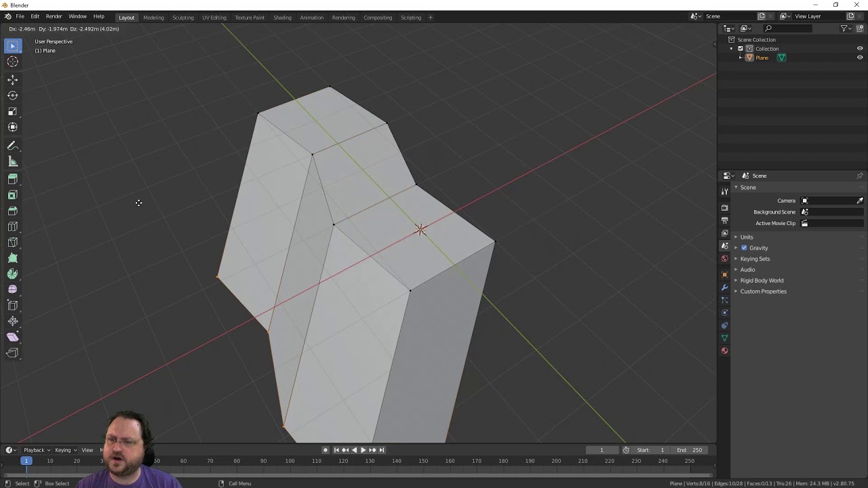The image size is (868, 488).
Task: Toggle auto keying record button
Action: [325, 450]
